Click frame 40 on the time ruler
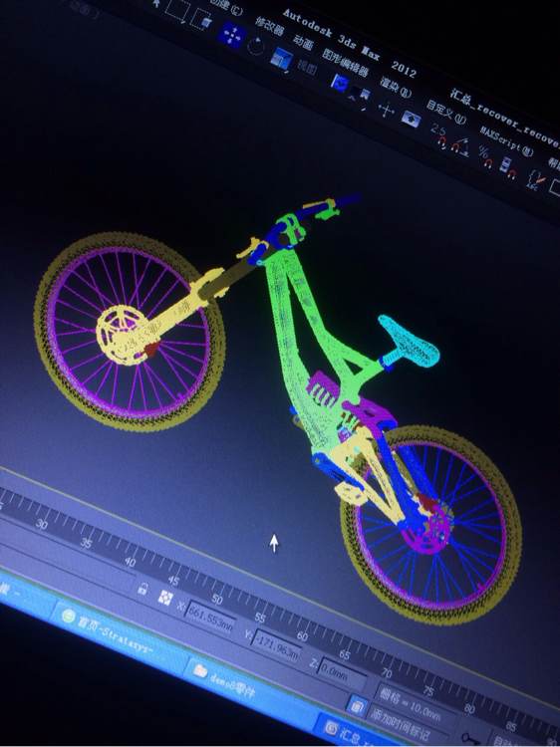 (131, 562)
